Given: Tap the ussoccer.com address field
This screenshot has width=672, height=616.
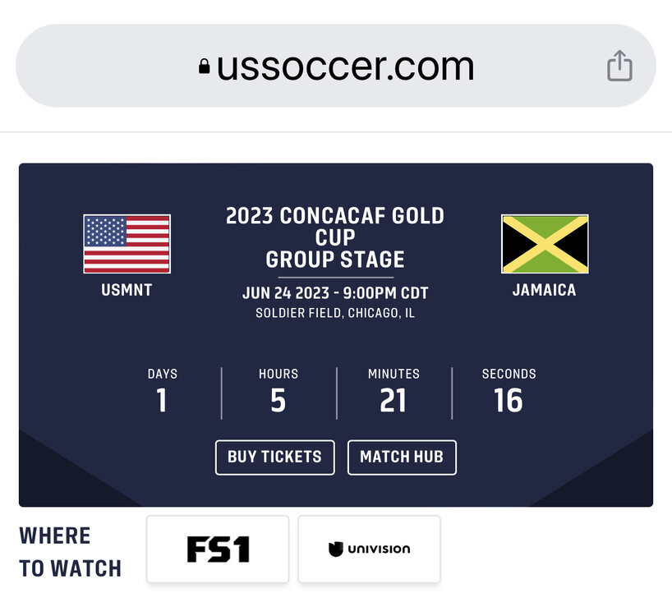Looking at the screenshot, I should pyautogui.click(x=345, y=67).
